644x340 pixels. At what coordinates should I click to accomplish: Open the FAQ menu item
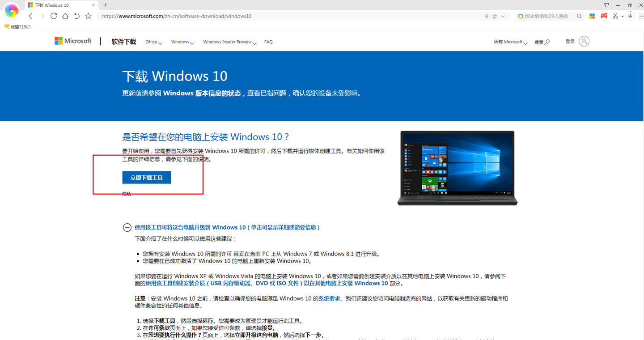click(268, 42)
